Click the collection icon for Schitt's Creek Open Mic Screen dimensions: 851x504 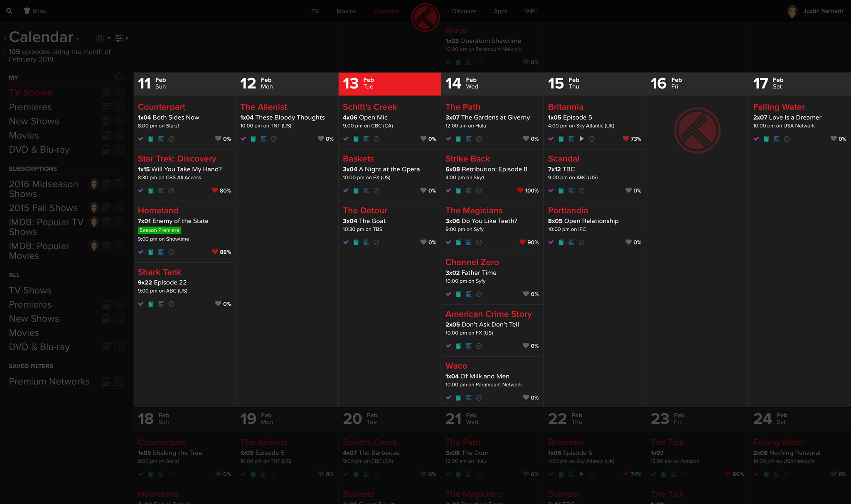tap(356, 139)
